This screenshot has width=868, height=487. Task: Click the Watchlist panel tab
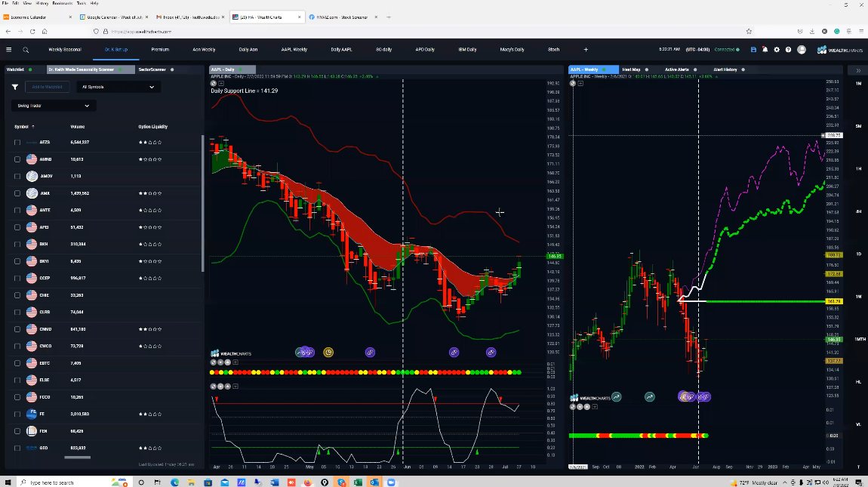[x=15, y=69]
